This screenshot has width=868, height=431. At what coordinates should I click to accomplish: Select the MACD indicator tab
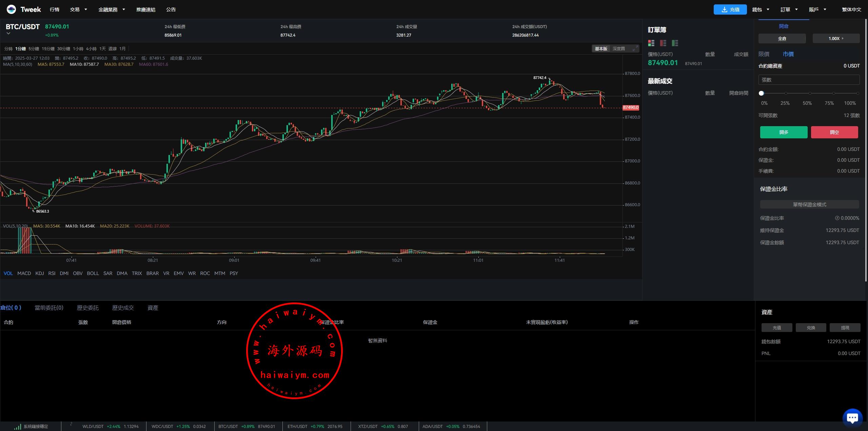[x=24, y=273]
